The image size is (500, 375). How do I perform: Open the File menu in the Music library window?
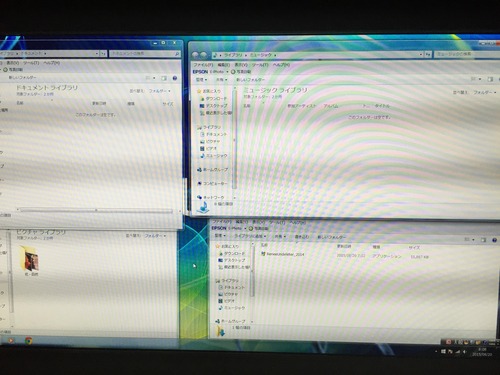coord(203,65)
